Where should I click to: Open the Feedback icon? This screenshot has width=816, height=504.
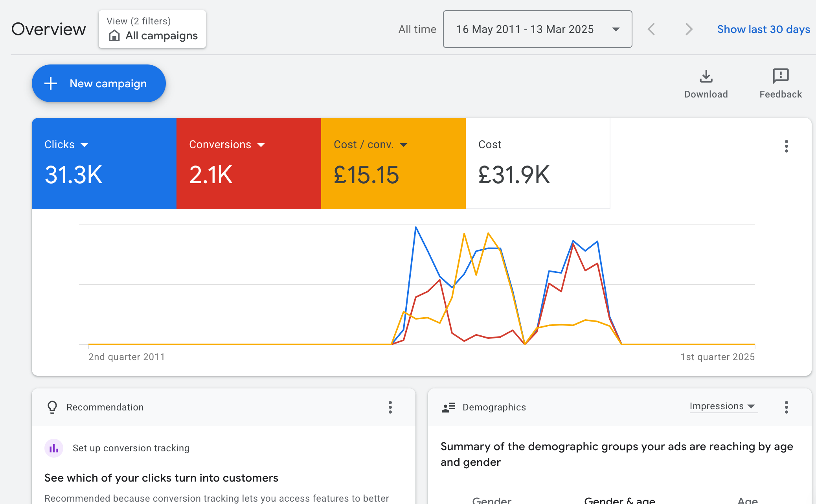point(780,76)
